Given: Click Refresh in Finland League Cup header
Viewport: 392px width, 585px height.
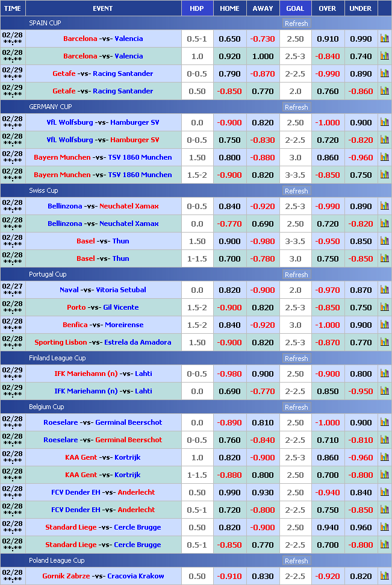Looking at the screenshot, I should [296, 358].
